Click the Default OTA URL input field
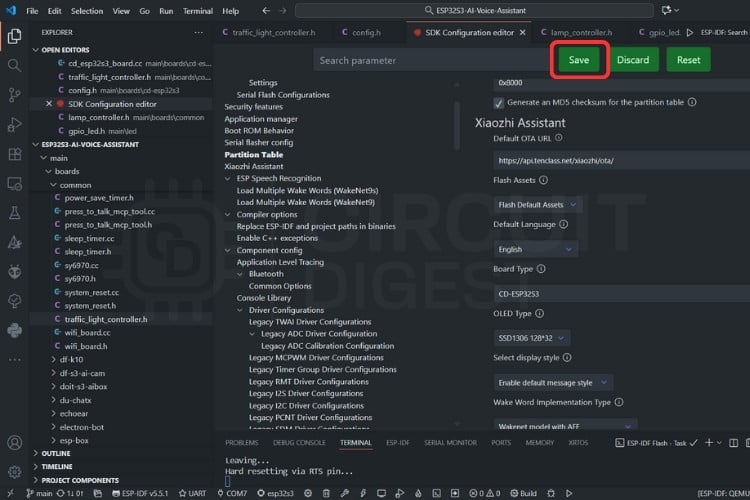The height and width of the screenshot is (500, 750). [621, 161]
